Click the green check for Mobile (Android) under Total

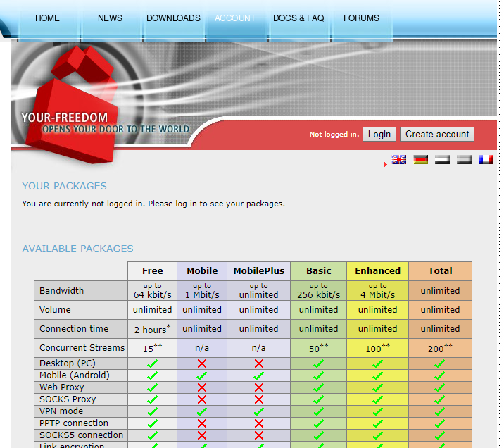click(x=440, y=375)
